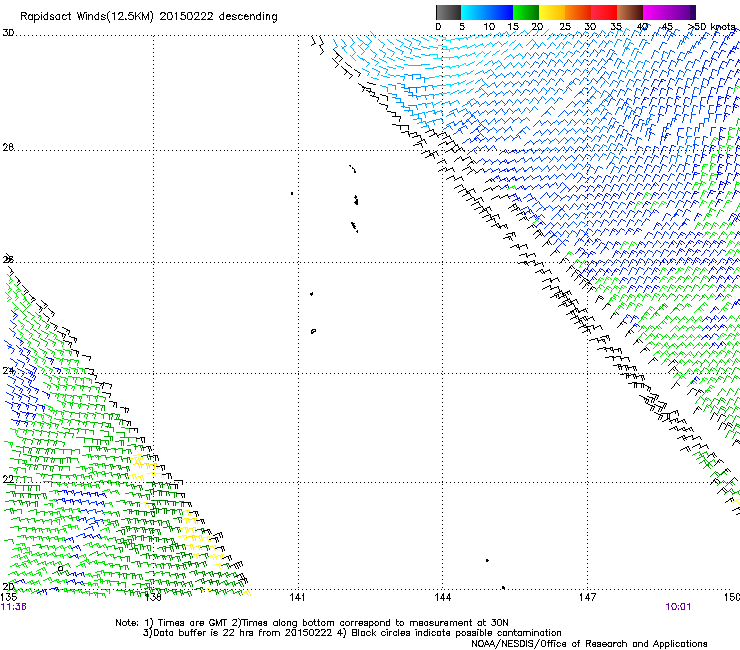Click the orange 25-30 knots legend segment
The height and width of the screenshot is (650, 740).
click(578, 12)
